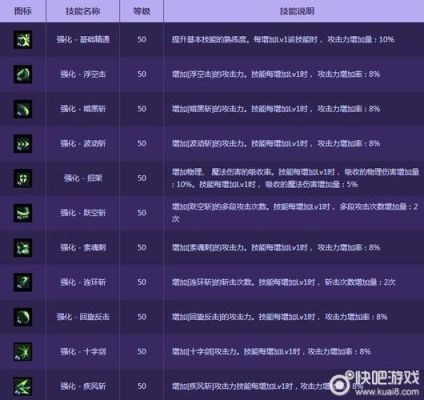Viewport: 424px width, 400px height.
Task: Select level 50 in the 回旋反击 row
Action: tap(142, 317)
